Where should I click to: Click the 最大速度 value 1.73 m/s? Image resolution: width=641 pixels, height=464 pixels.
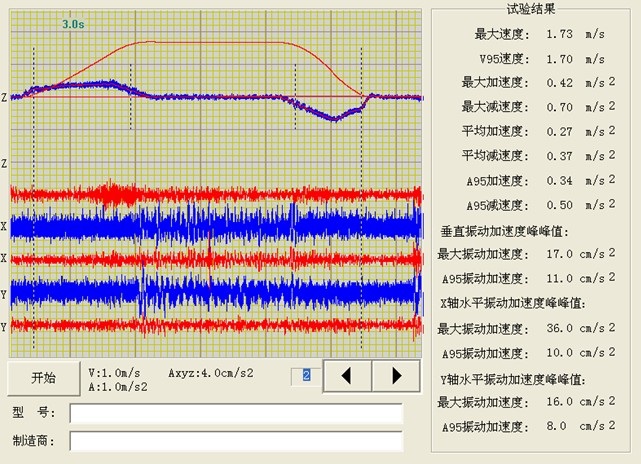coord(562,34)
